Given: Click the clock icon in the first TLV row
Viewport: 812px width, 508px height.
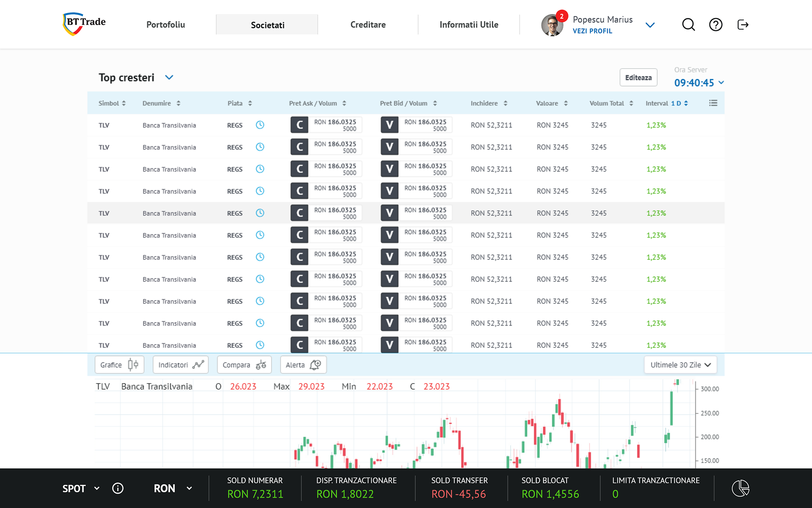Looking at the screenshot, I should point(260,125).
